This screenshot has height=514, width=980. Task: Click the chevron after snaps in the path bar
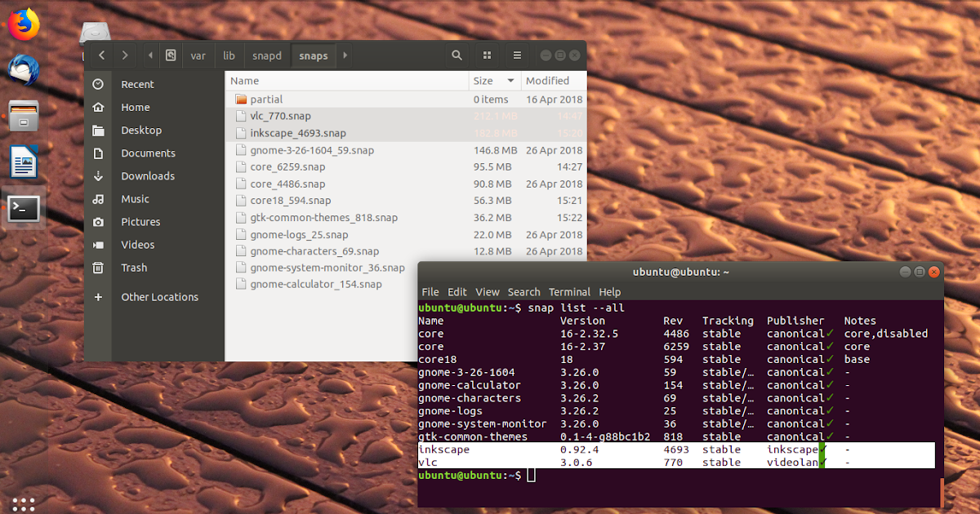(344, 55)
